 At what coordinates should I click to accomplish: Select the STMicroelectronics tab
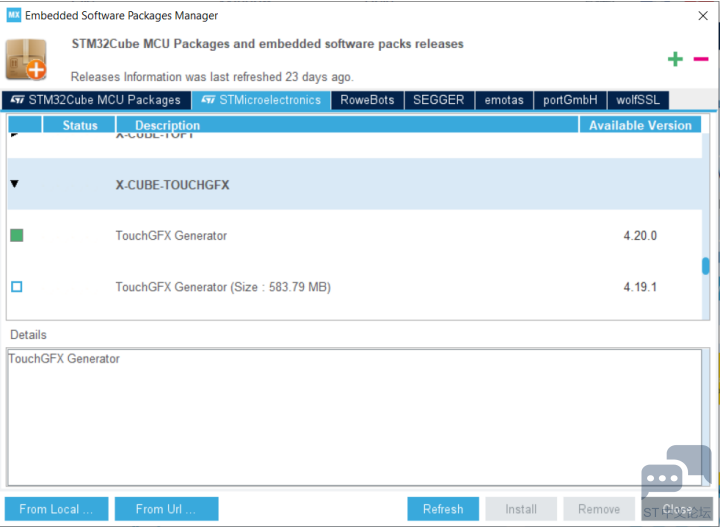(x=261, y=100)
